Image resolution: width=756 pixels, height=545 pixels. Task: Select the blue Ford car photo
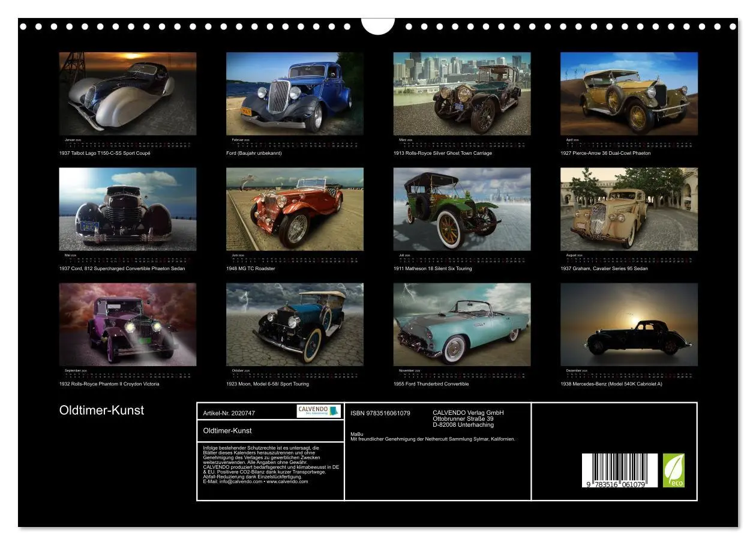click(x=295, y=94)
